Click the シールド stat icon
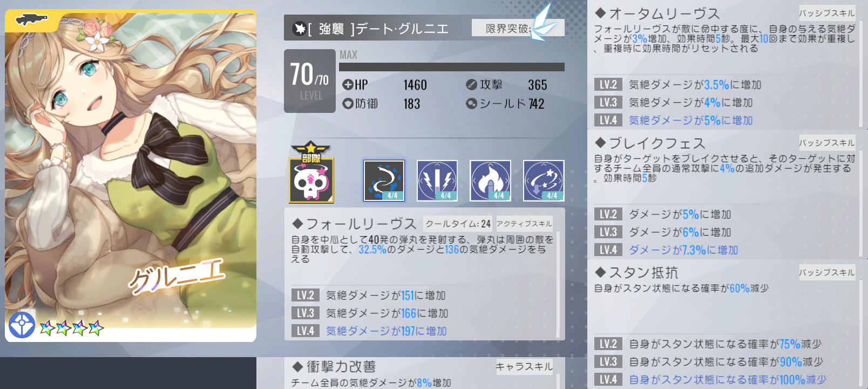 pyautogui.click(x=471, y=103)
